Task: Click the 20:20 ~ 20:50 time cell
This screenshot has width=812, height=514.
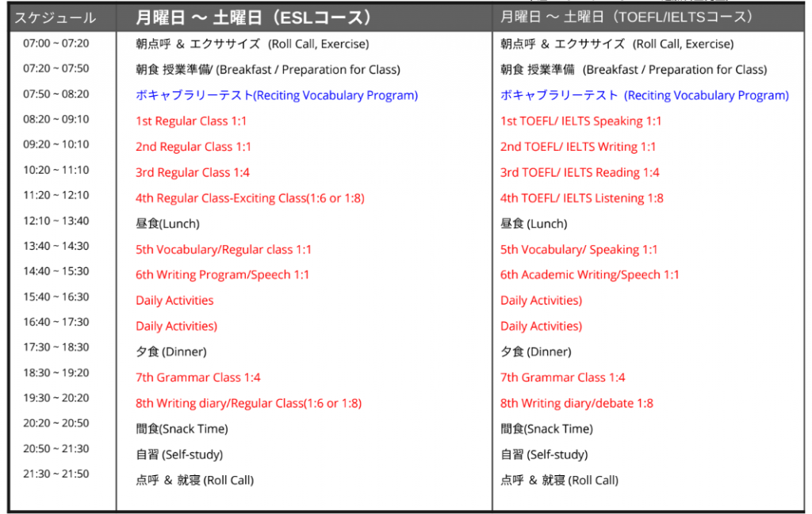Action: [56, 424]
